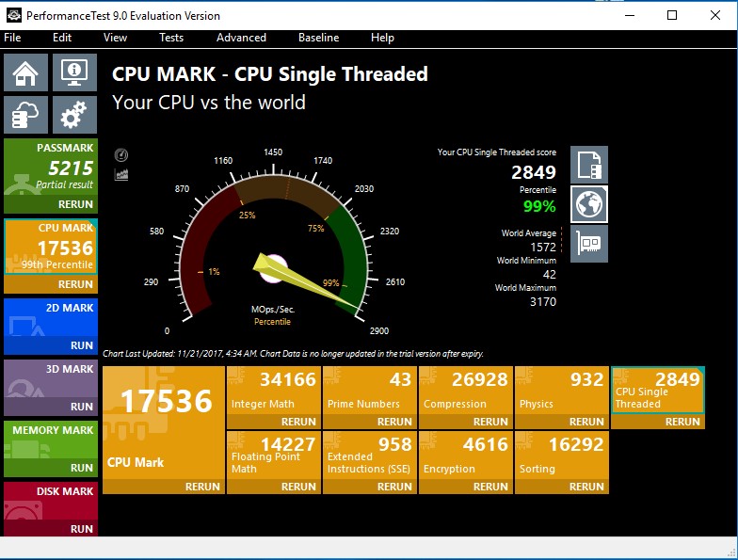Run the 3D Mark test
Image resolution: width=738 pixels, height=560 pixels.
click(81, 407)
